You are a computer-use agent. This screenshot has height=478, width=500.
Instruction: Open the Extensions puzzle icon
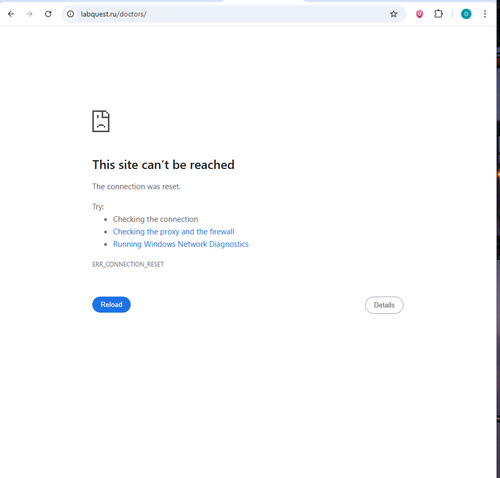(x=438, y=14)
